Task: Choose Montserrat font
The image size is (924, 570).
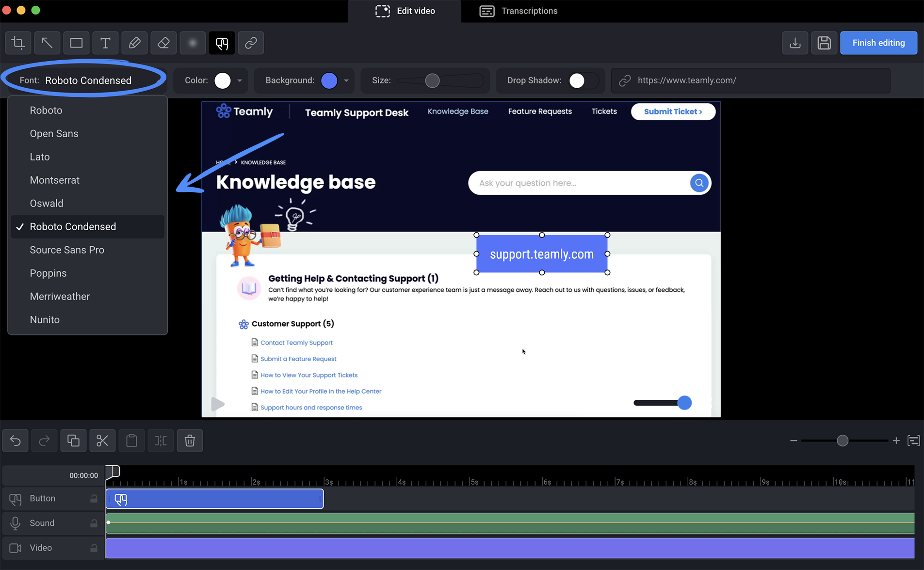Action: point(87,180)
